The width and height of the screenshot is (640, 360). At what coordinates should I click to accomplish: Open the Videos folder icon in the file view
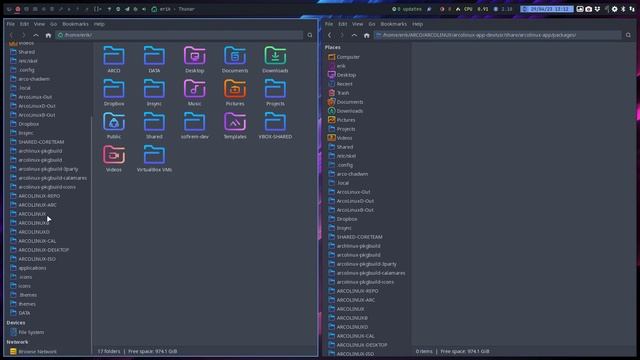(x=114, y=158)
